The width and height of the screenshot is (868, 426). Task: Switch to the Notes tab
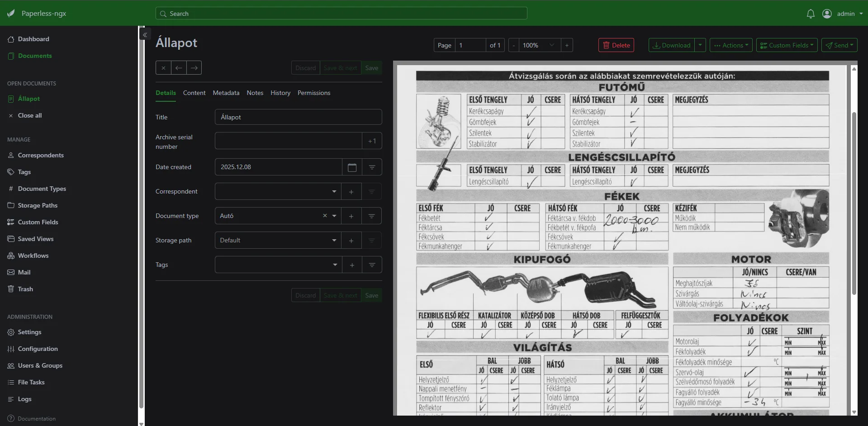255,93
